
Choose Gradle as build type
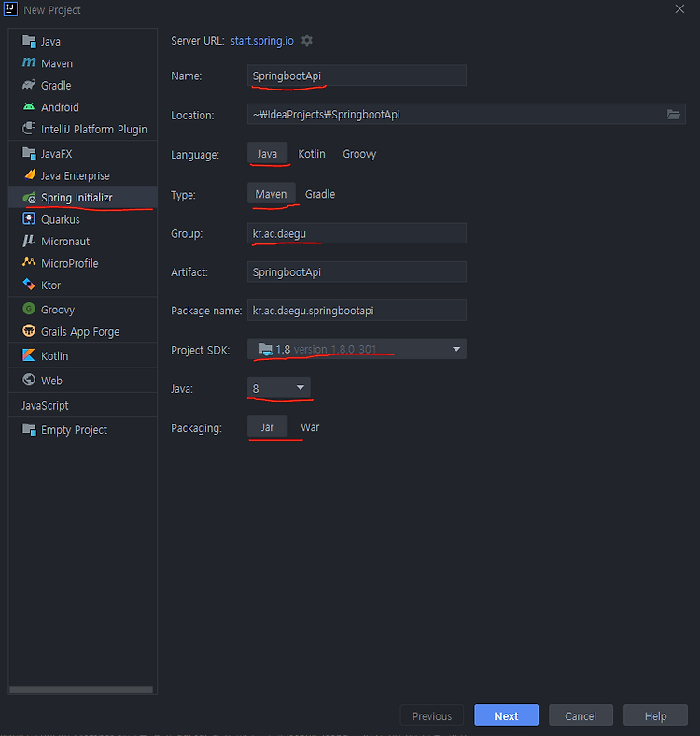pos(320,194)
